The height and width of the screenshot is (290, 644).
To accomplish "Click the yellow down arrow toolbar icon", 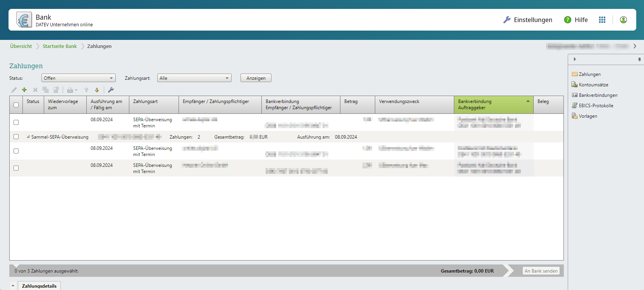I will click(x=97, y=90).
